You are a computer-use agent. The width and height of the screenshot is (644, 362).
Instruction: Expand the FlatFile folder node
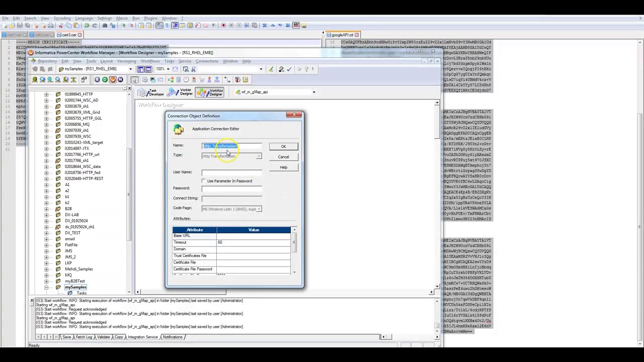click(x=46, y=245)
